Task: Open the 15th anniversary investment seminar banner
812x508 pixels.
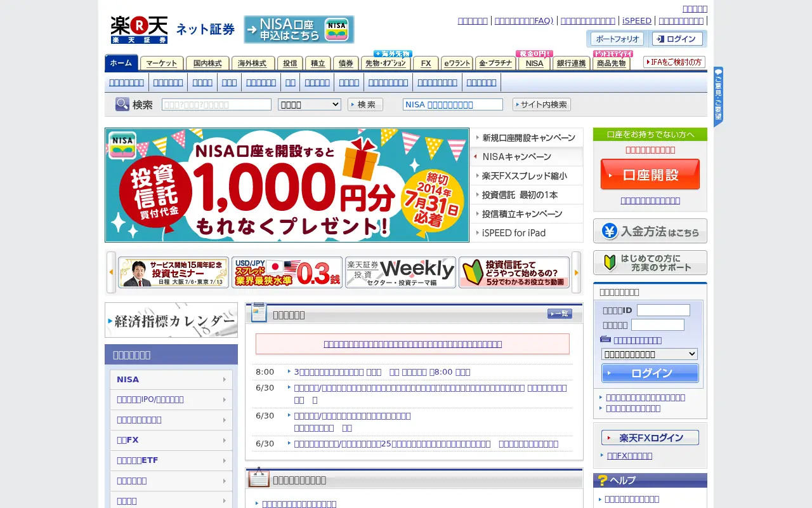Action: click(x=173, y=272)
